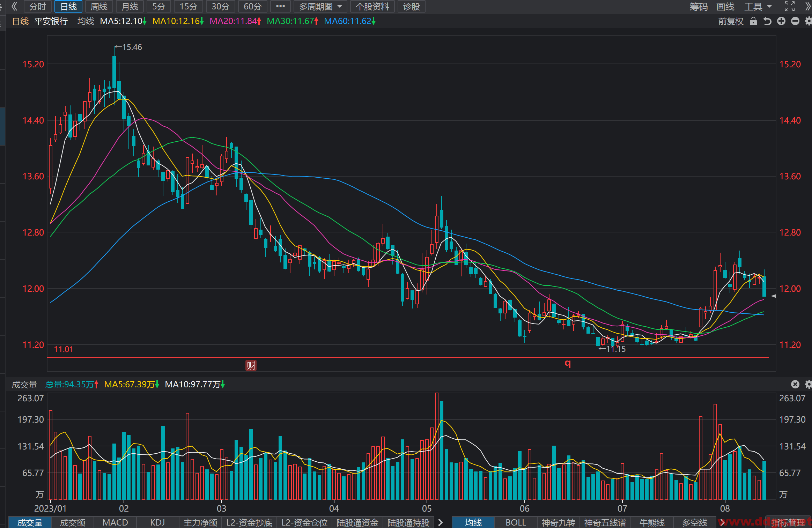Click the red q event marker
This screenshot has height=528, width=812.
[x=568, y=363]
